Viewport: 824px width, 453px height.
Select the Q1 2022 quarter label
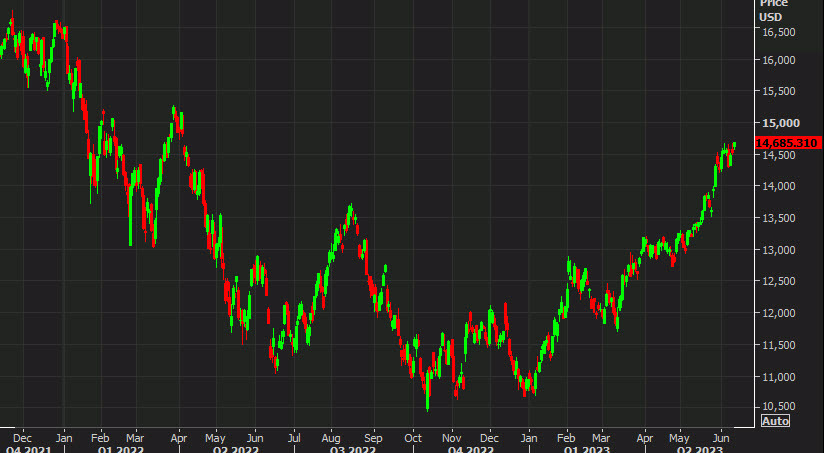pos(121,449)
